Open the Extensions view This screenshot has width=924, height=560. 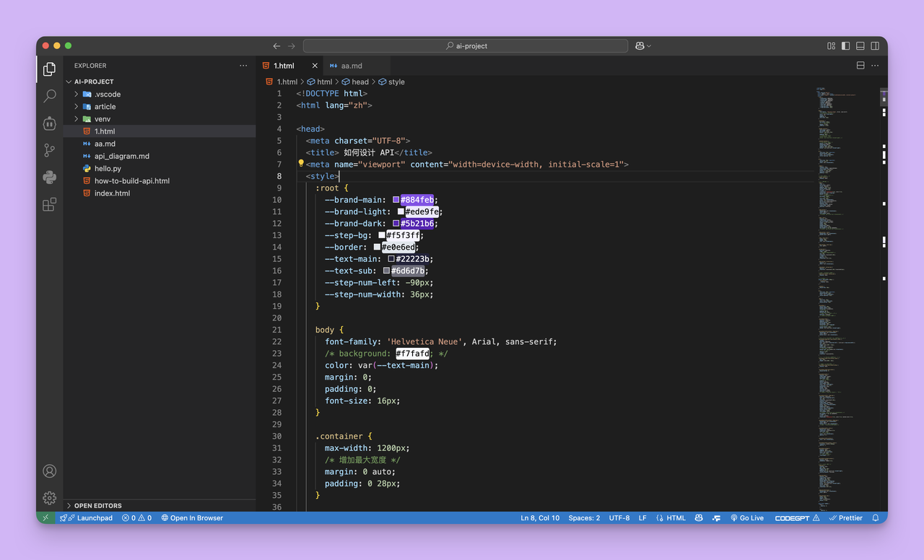pyautogui.click(x=49, y=205)
